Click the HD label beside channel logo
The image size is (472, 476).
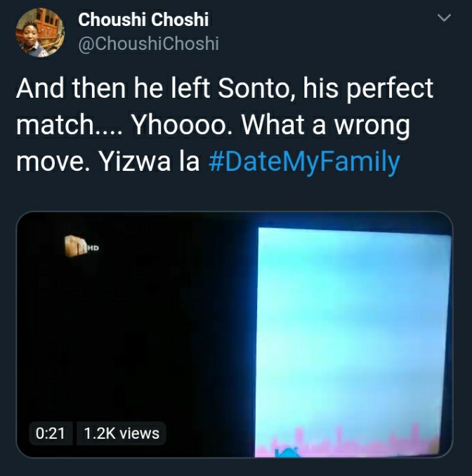click(93, 248)
